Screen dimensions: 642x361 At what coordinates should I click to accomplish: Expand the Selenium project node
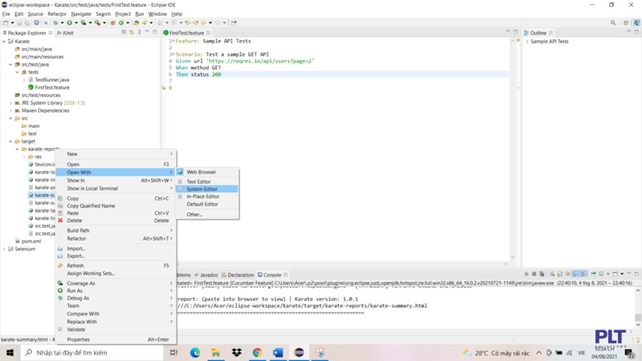click(4, 249)
